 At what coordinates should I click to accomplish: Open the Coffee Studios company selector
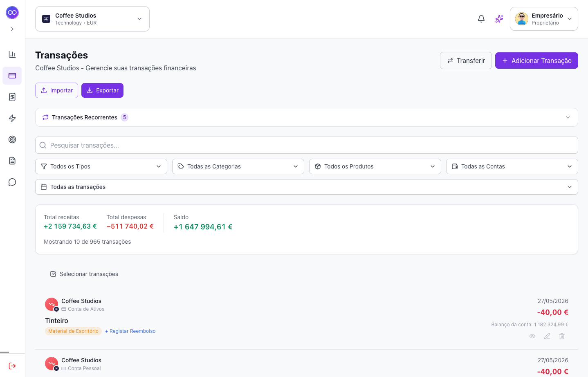[x=92, y=19]
